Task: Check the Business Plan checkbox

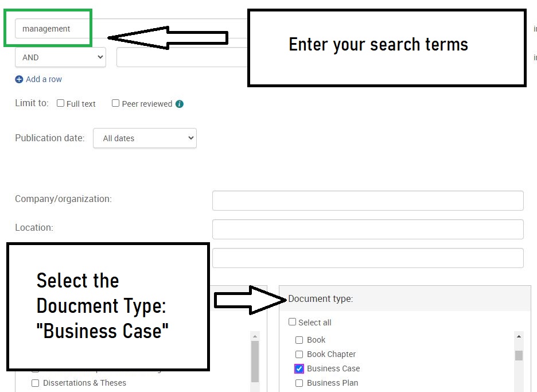Action: pyautogui.click(x=299, y=383)
